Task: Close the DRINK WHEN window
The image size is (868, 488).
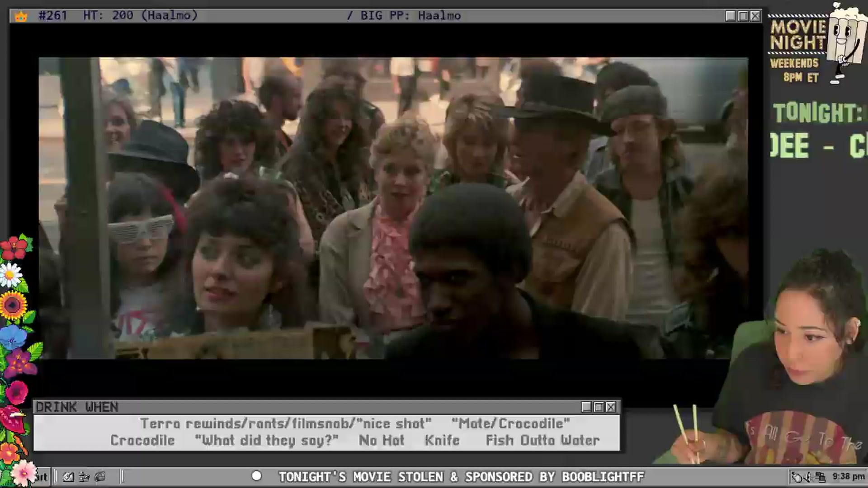Action: pyautogui.click(x=611, y=407)
